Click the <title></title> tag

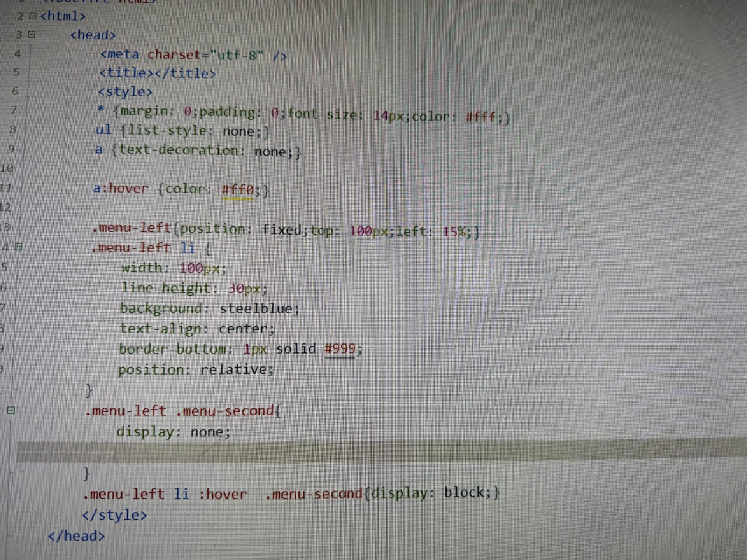[158, 73]
